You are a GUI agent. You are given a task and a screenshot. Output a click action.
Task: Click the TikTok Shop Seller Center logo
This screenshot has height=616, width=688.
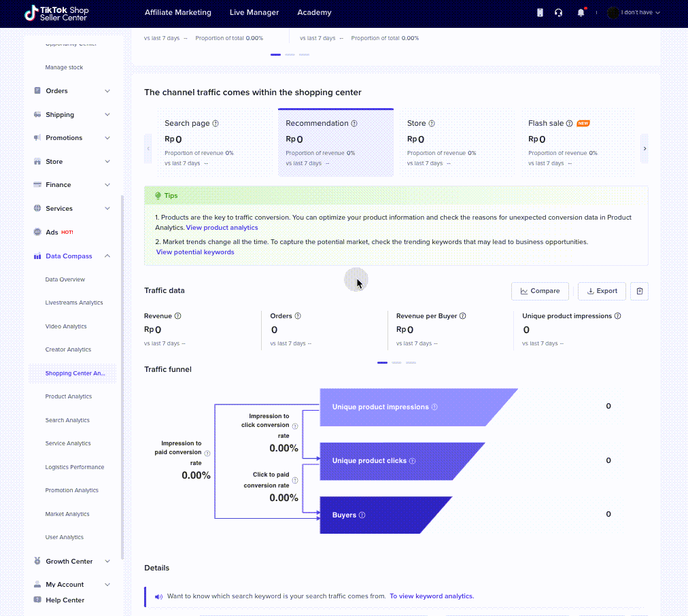(57, 12)
